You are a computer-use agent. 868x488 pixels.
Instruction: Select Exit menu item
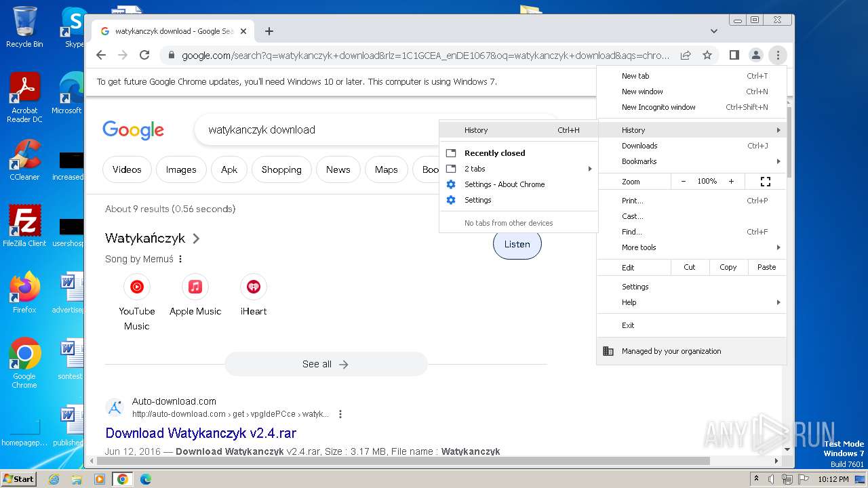tap(692, 325)
